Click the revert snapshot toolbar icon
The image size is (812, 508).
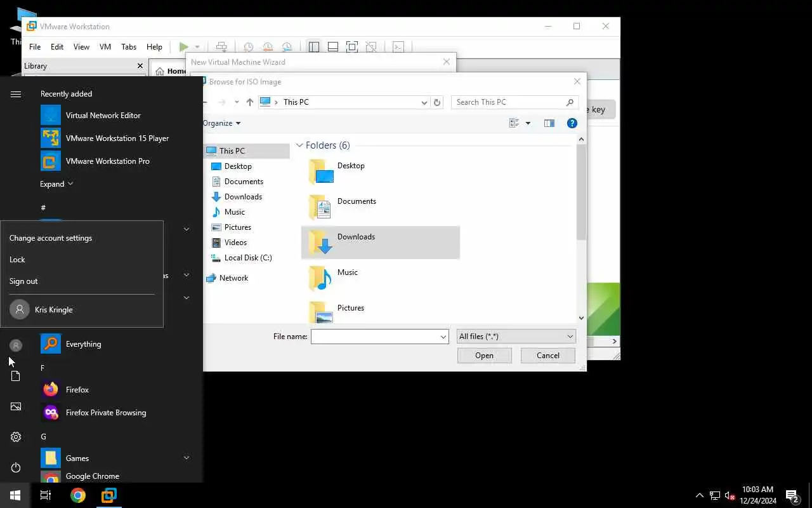268,47
